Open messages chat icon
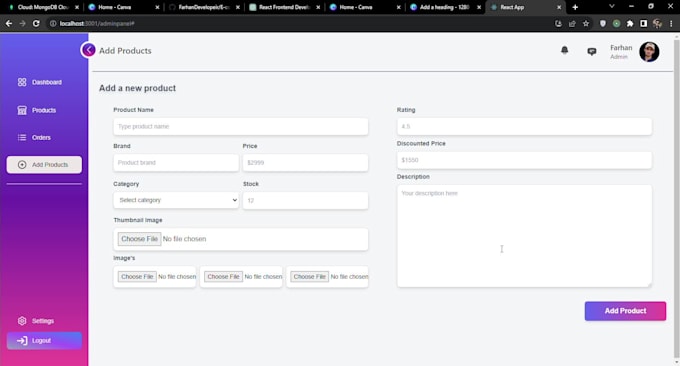 pyautogui.click(x=592, y=51)
